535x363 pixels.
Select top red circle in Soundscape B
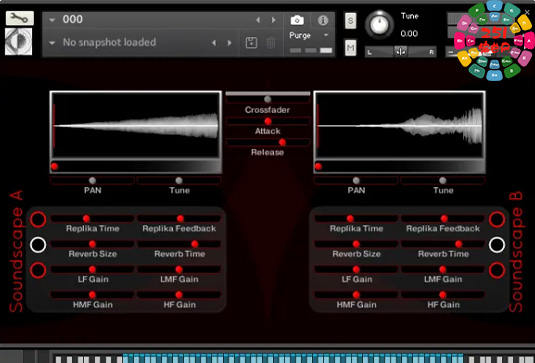pos(497,219)
